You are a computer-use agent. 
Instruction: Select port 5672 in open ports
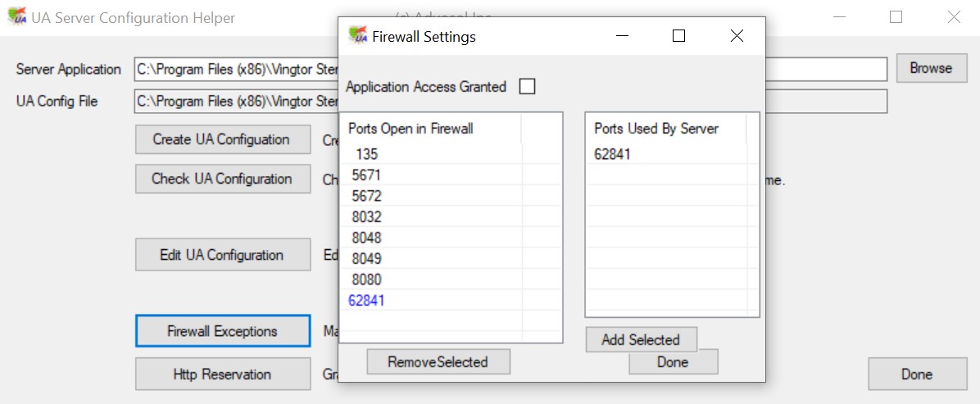click(x=366, y=196)
